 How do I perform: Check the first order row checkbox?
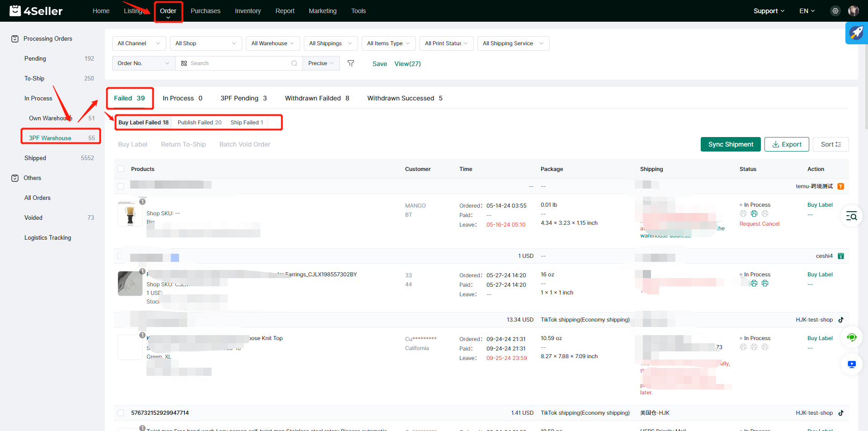pyautogui.click(x=121, y=186)
